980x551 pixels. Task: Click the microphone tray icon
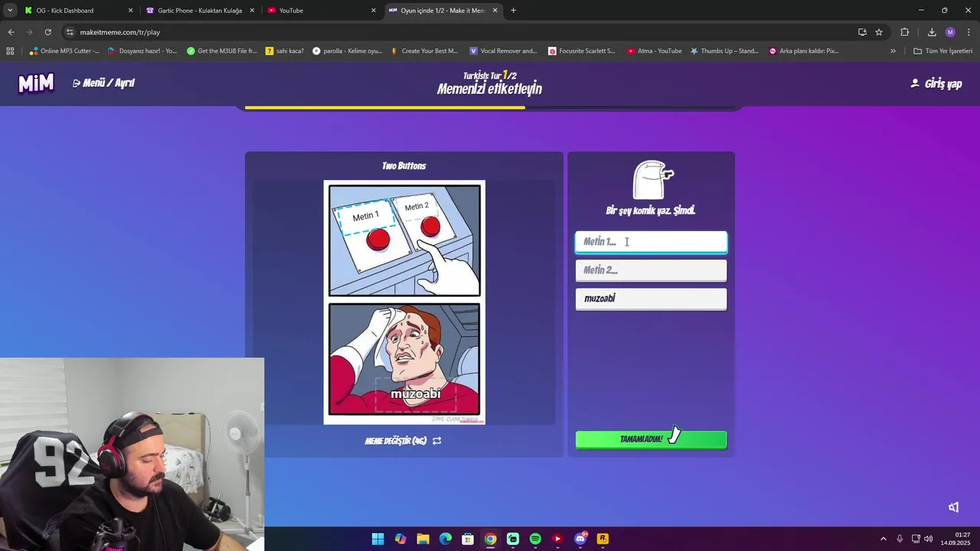tap(900, 539)
